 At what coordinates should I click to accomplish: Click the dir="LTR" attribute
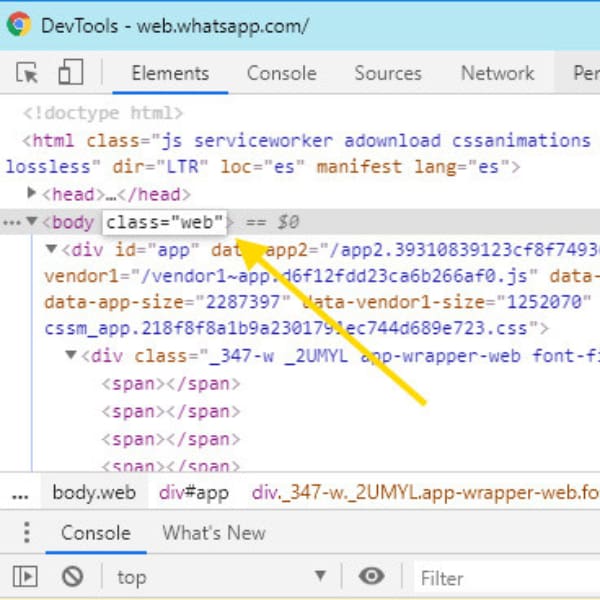tap(160, 167)
